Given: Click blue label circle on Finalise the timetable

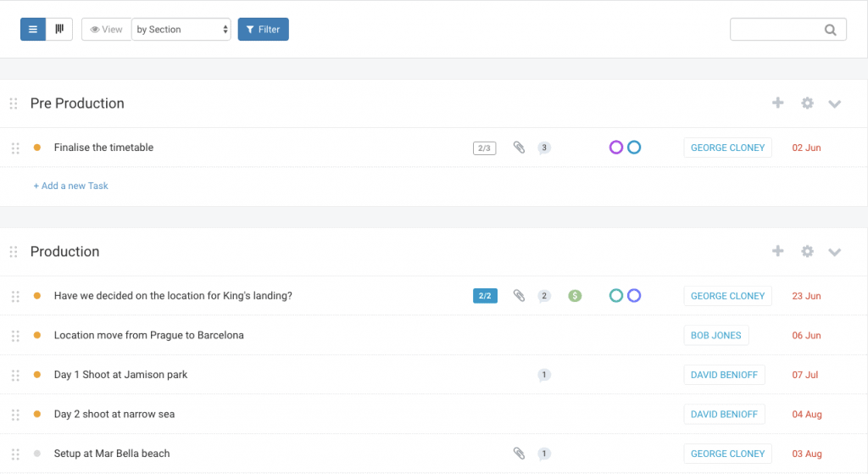Looking at the screenshot, I should coord(634,148).
